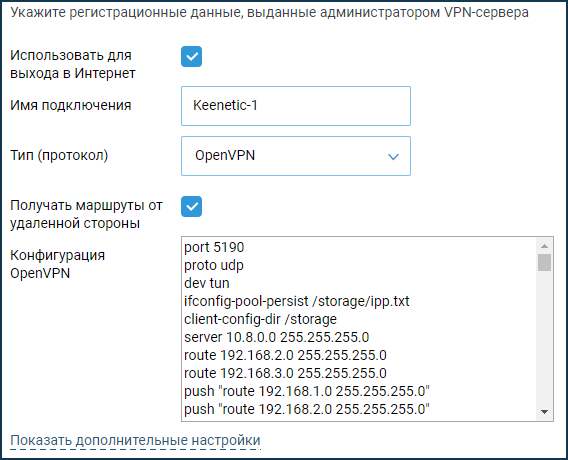
Task: Click the Keenetic-1 connection name field
Action: (296, 106)
